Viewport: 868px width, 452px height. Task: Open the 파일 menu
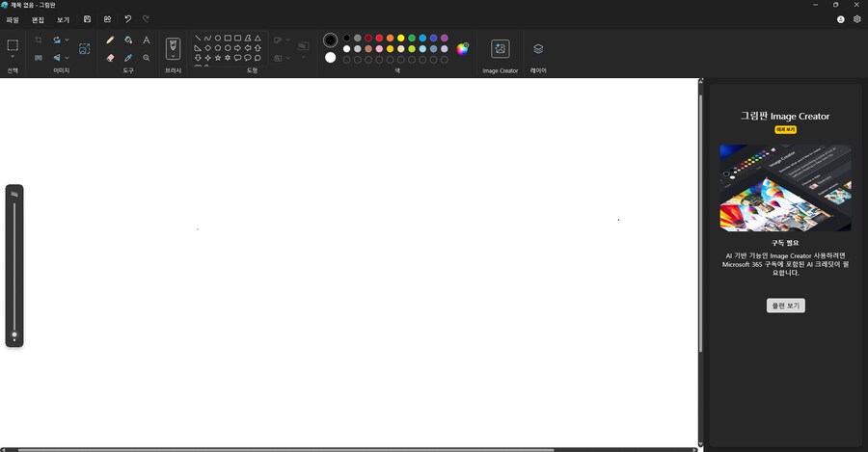(13, 19)
